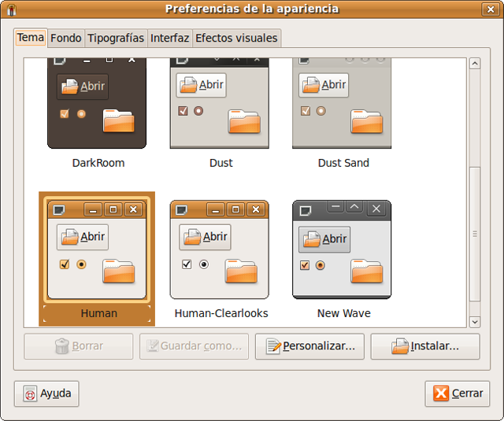Open the Efectos visuales tab
Viewport: 504px width, 421px height.
pyautogui.click(x=236, y=38)
